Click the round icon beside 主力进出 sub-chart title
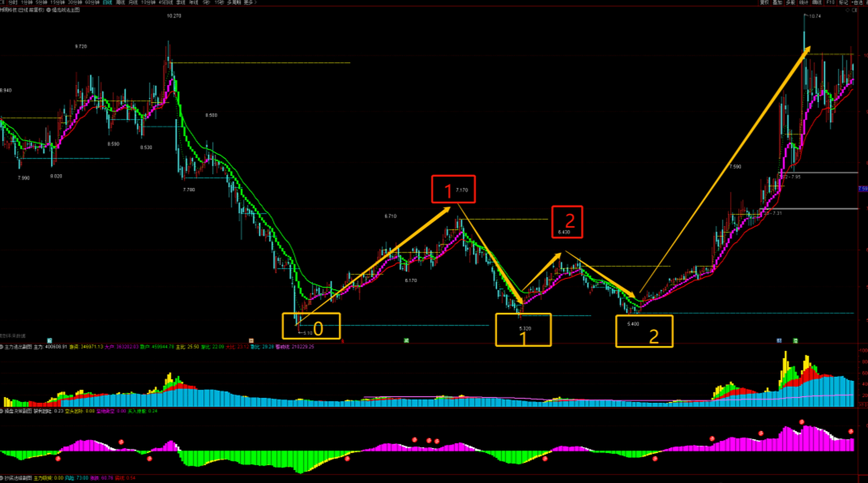 coord(2,347)
